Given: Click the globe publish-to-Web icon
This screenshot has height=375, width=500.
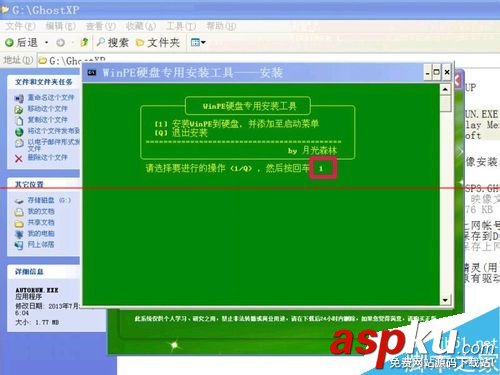Looking at the screenshot, I should [19, 131].
